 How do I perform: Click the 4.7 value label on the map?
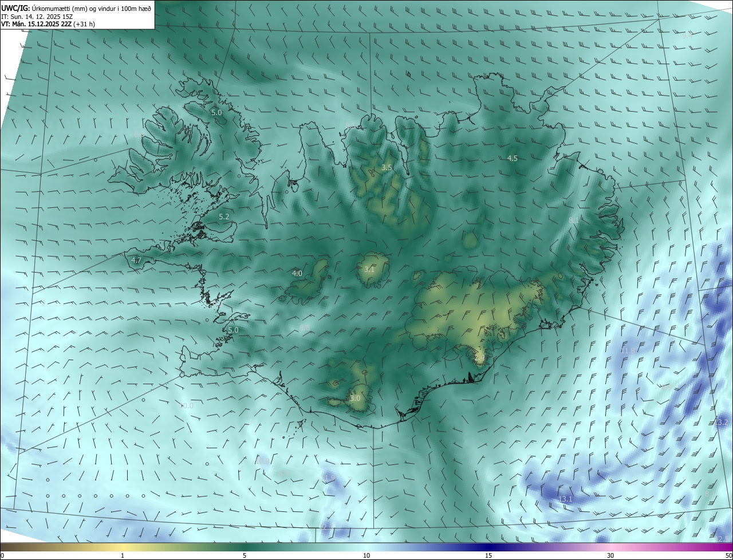136,260
